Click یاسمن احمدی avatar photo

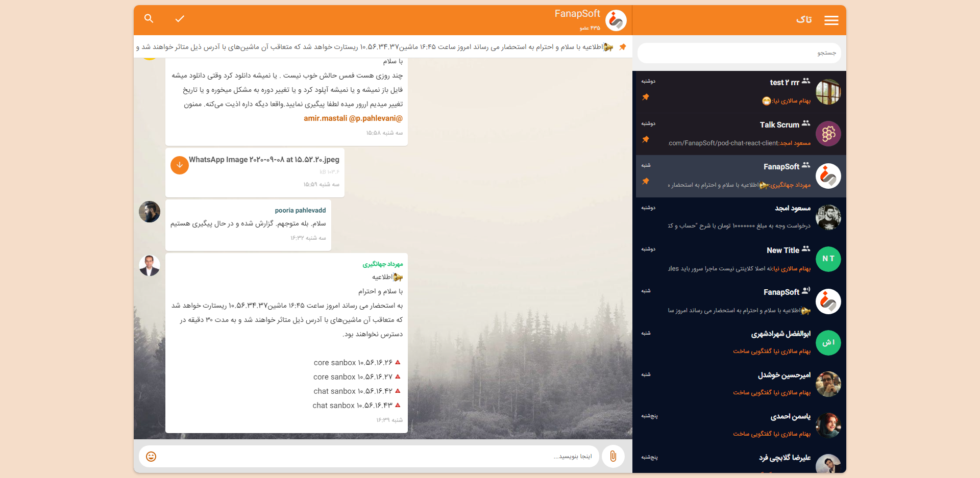coord(828,425)
